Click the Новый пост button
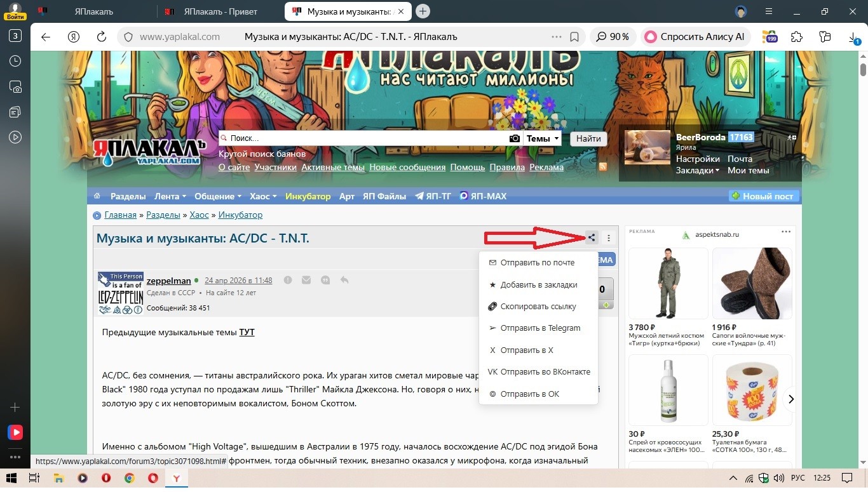 pos(763,196)
